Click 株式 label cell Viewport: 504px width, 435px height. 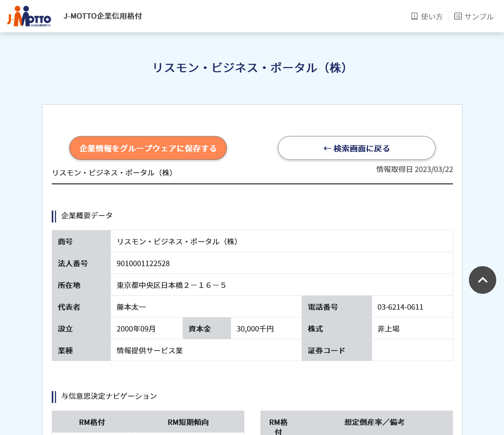point(337,328)
